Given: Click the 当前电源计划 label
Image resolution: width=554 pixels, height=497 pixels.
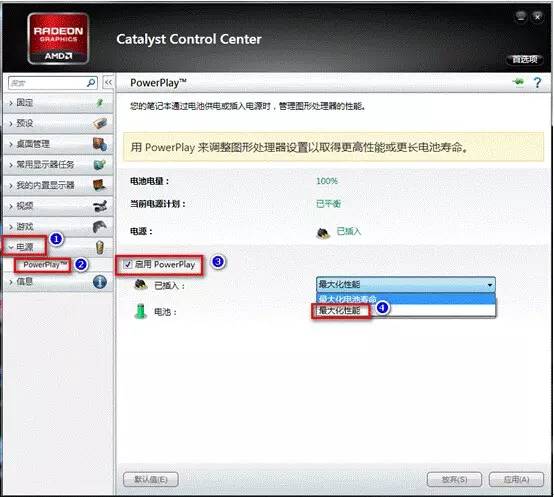Looking at the screenshot, I should point(158,204).
